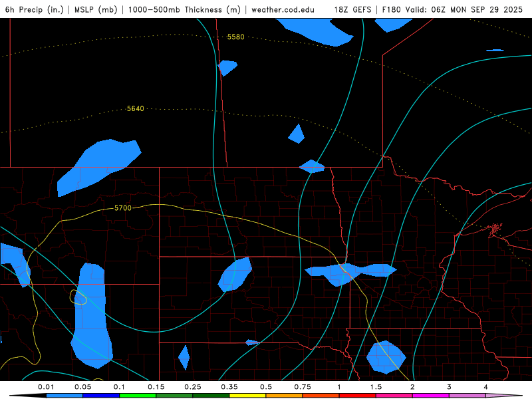This screenshot has height=399, width=532.
Task: Click the 0.01 legend value
Action: (x=46, y=387)
